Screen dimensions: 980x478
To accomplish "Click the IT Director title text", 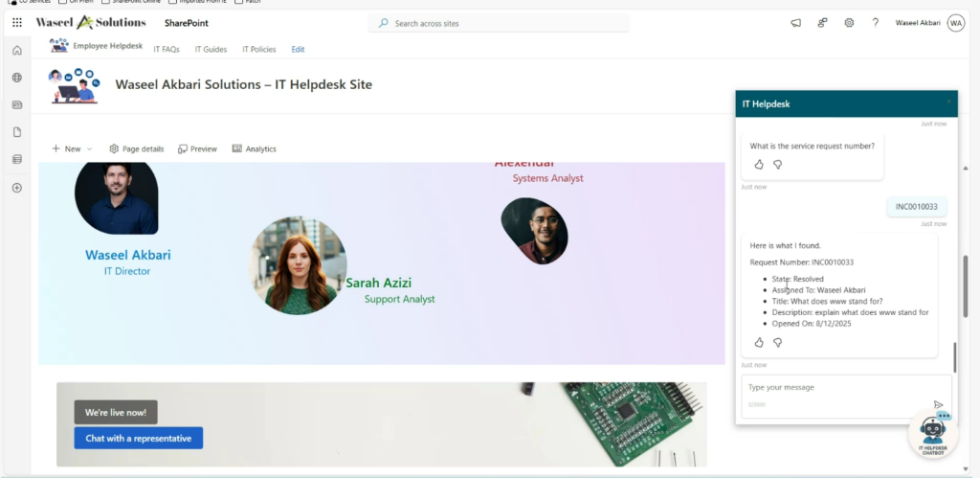I will click(127, 271).
